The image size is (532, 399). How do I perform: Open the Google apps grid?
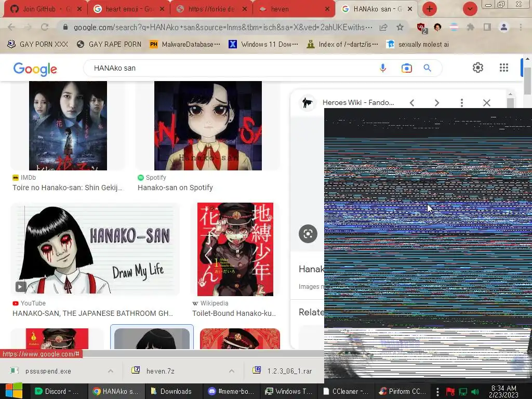tap(504, 68)
